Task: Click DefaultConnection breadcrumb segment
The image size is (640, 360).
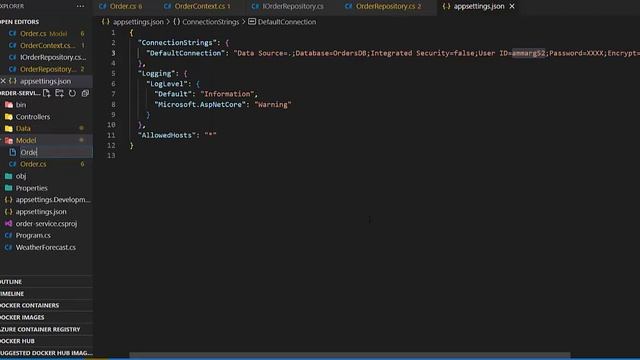Action: pyautogui.click(x=282, y=22)
